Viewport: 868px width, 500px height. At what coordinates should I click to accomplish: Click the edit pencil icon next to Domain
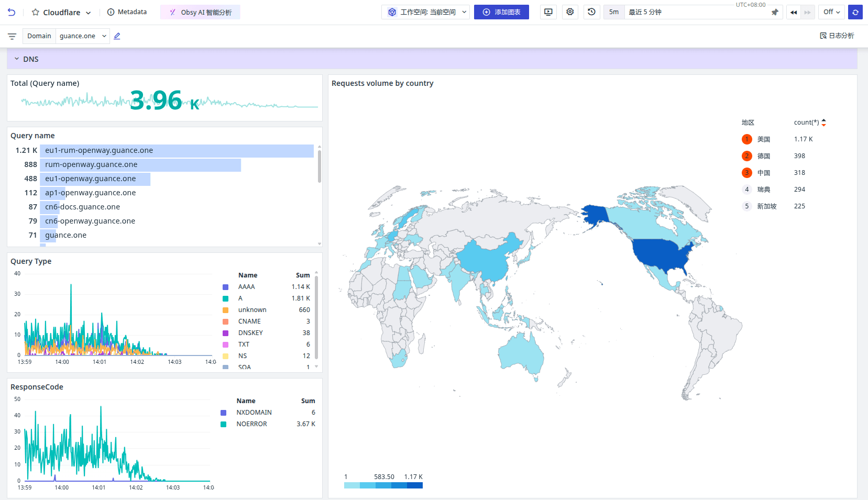click(117, 36)
